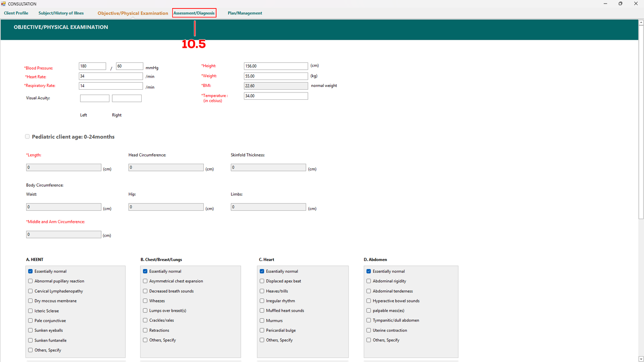Click the Weight input field
Viewport: 644px width, 362px height.
(276, 76)
